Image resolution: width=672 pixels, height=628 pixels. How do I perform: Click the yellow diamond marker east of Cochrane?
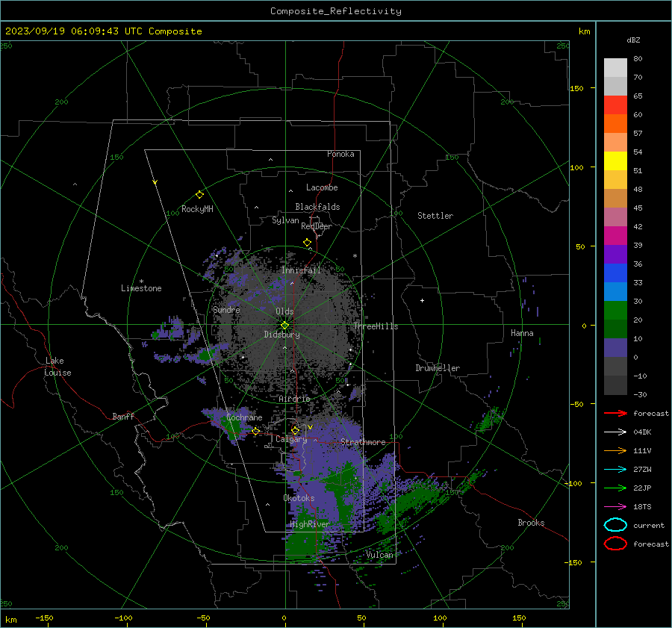point(255,431)
